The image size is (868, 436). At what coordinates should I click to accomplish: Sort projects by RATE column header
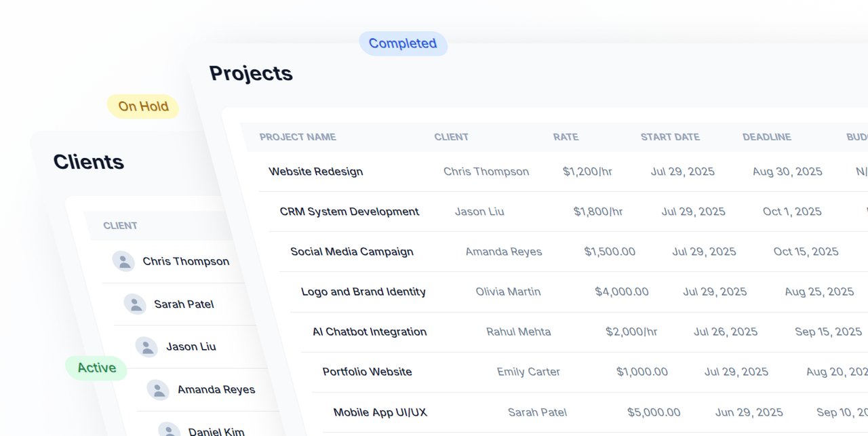point(566,137)
